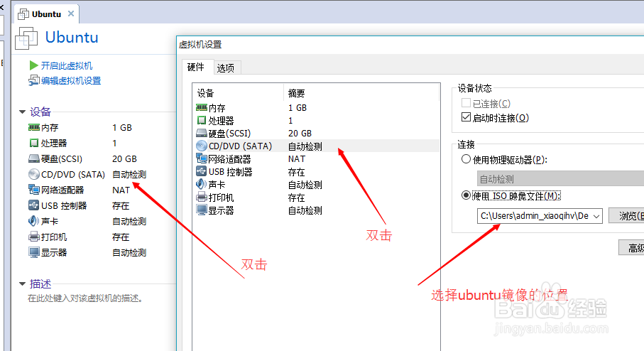Collapse the 设备 section in main window
Image resolution: width=644 pixels, height=351 pixels.
22,112
